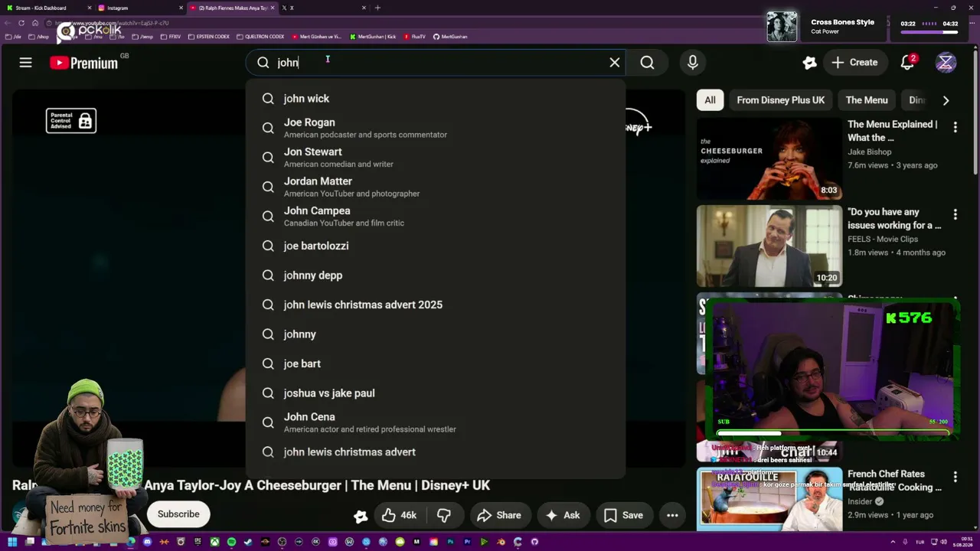Open the Windows Start menu
Image resolution: width=980 pixels, height=551 pixels.
[12, 542]
